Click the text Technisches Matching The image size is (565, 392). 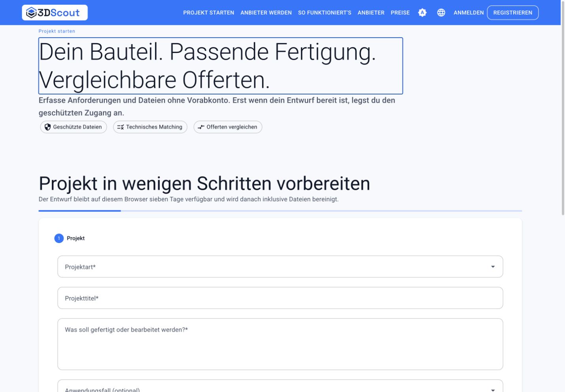tap(154, 127)
